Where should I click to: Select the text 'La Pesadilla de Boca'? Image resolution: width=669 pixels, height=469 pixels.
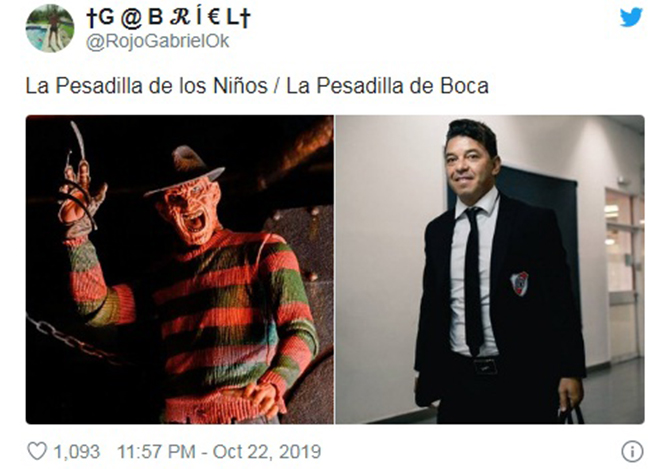387,86
